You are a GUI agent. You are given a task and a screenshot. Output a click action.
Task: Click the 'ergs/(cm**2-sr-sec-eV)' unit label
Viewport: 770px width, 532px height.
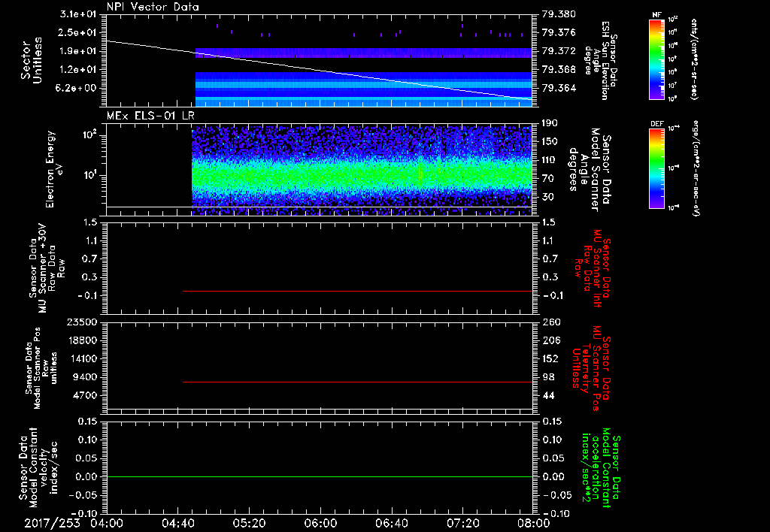coord(696,168)
